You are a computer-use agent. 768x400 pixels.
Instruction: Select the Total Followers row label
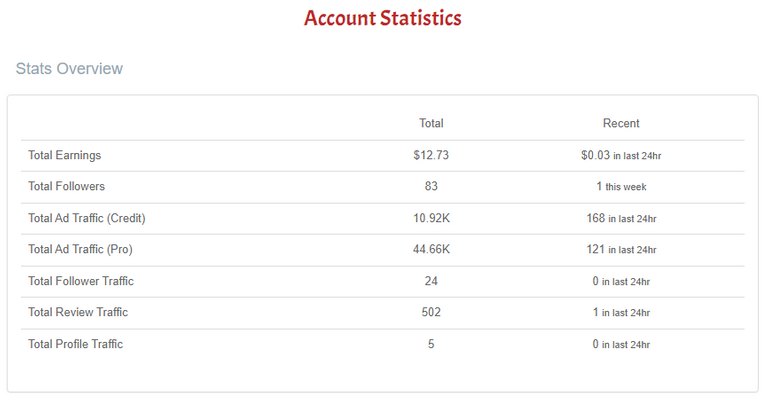[x=67, y=187]
